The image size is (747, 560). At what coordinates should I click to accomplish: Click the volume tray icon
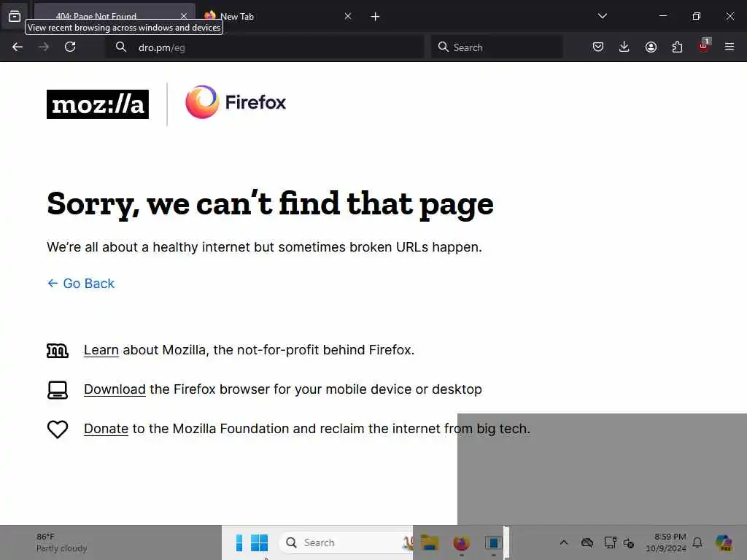click(x=629, y=542)
